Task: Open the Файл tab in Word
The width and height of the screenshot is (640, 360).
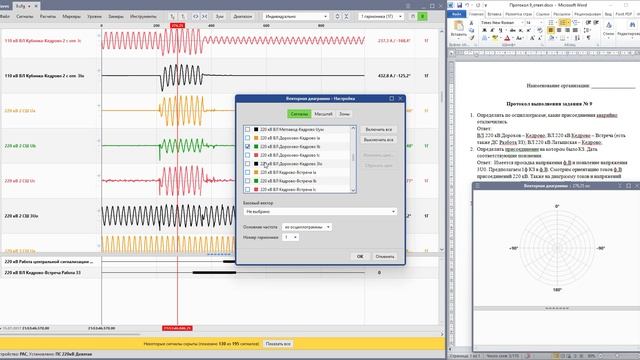Action: coord(456,14)
